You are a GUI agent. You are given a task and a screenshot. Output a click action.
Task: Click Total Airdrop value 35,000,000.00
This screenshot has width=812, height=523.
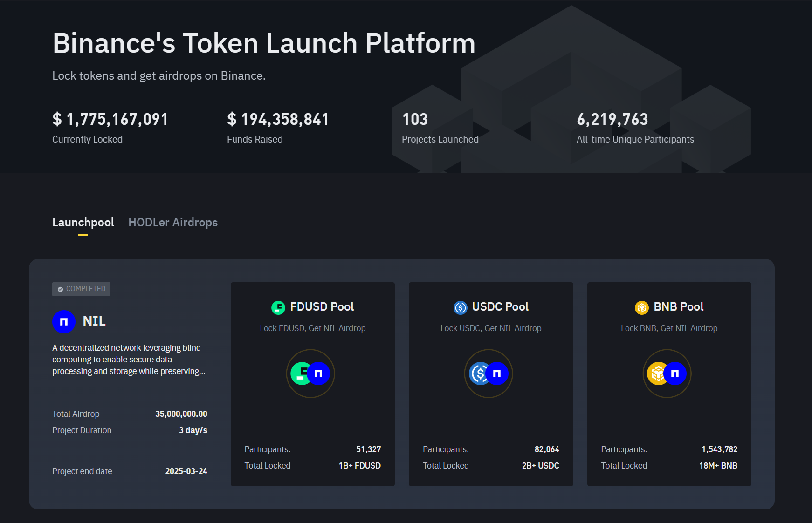(181, 414)
